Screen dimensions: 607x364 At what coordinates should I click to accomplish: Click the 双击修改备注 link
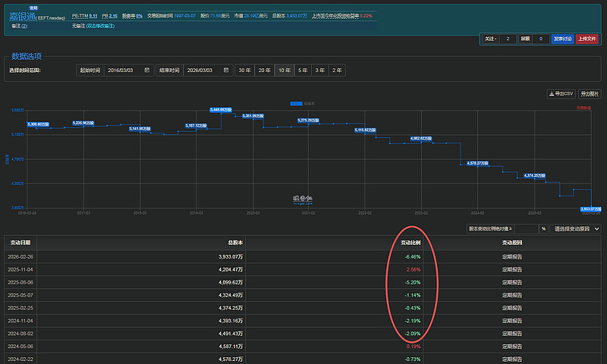pos(101,25)
